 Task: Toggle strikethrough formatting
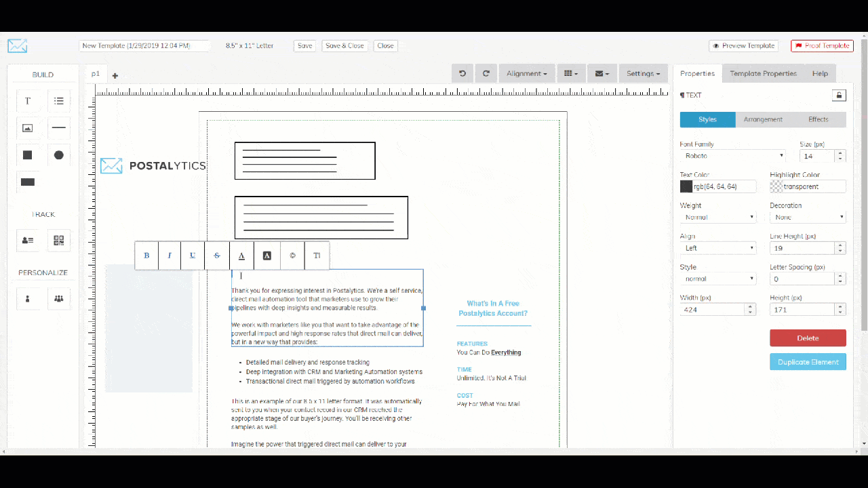point(216,255)
